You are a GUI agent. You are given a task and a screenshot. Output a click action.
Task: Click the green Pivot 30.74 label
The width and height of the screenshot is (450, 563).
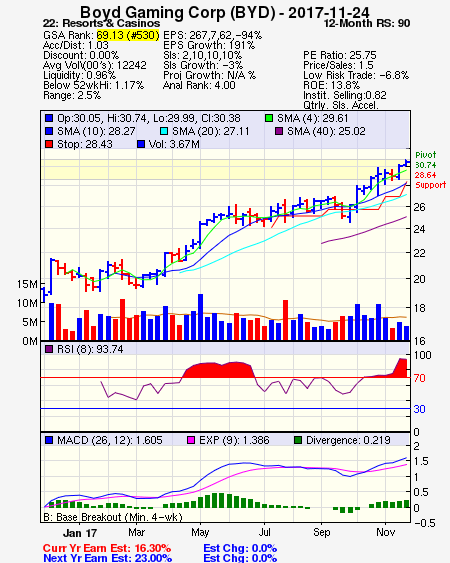point(426,160)
